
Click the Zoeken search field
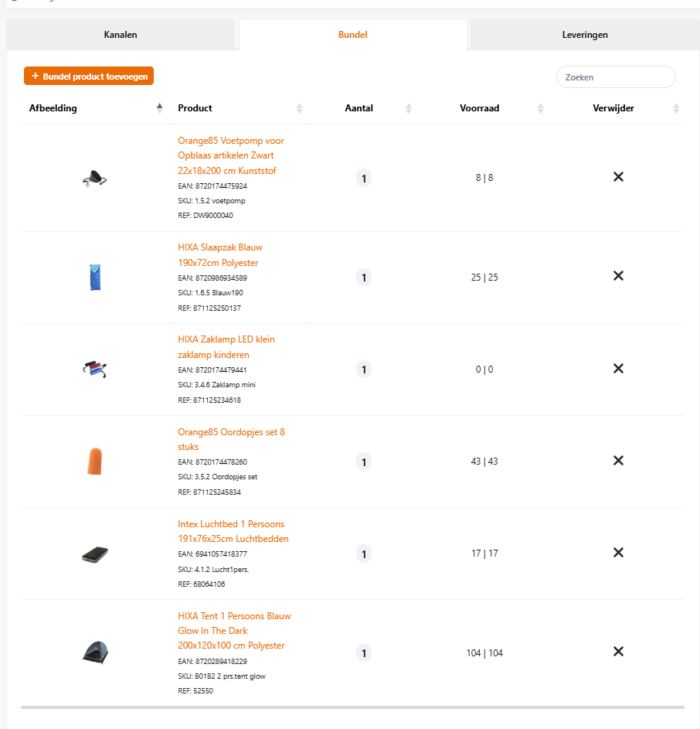click(x=616, y=77)
